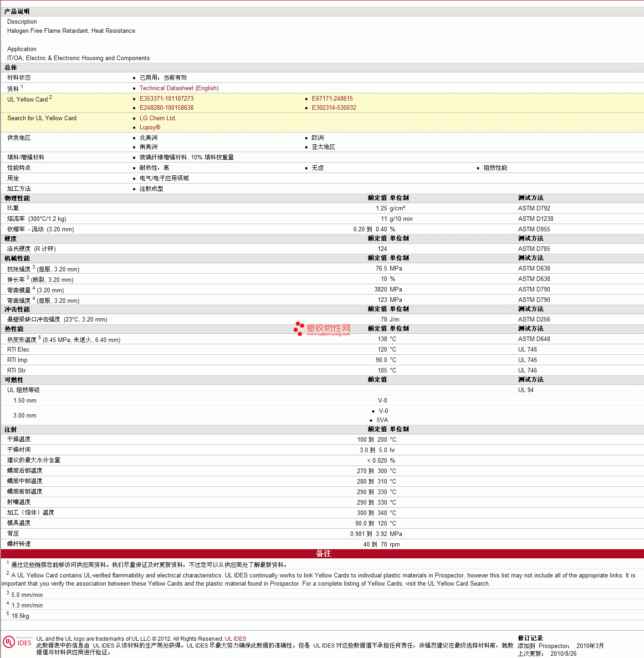Click the RTI Str row label
Viewport: 644px width, 658px height.
tap(16, 371)
